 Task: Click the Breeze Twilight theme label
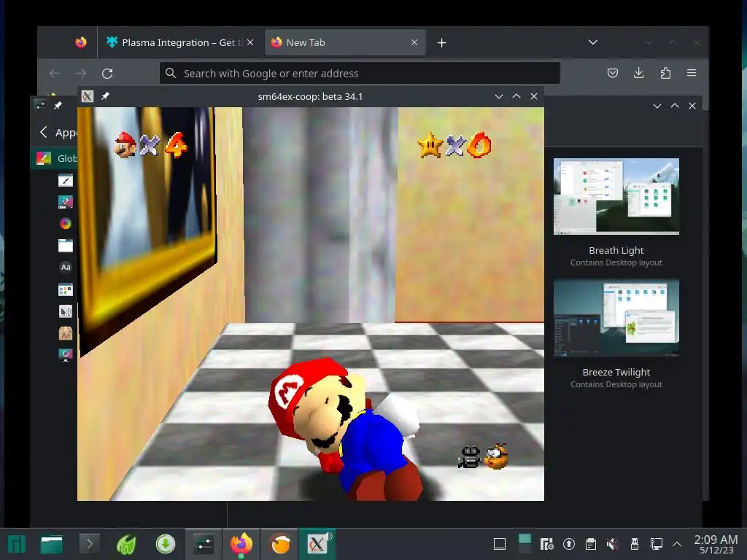[x=616, y=373]
